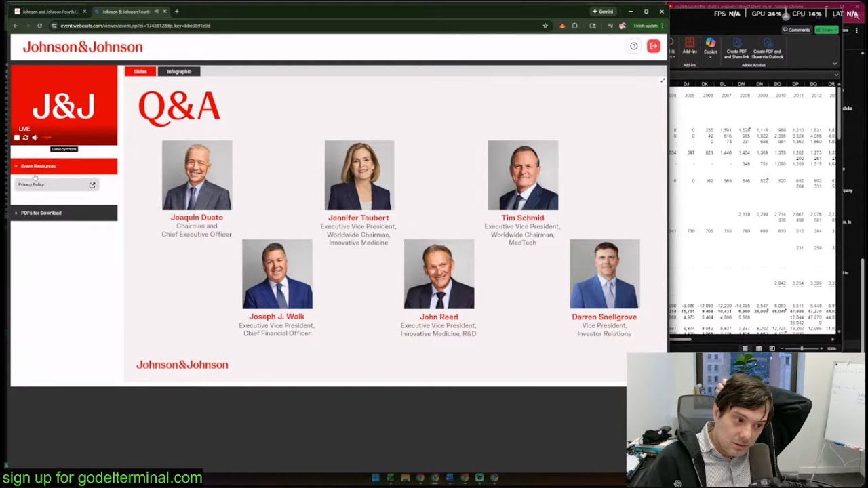Switch to the Slides tab
Screen dimensions: 868x488
(140, 71)
